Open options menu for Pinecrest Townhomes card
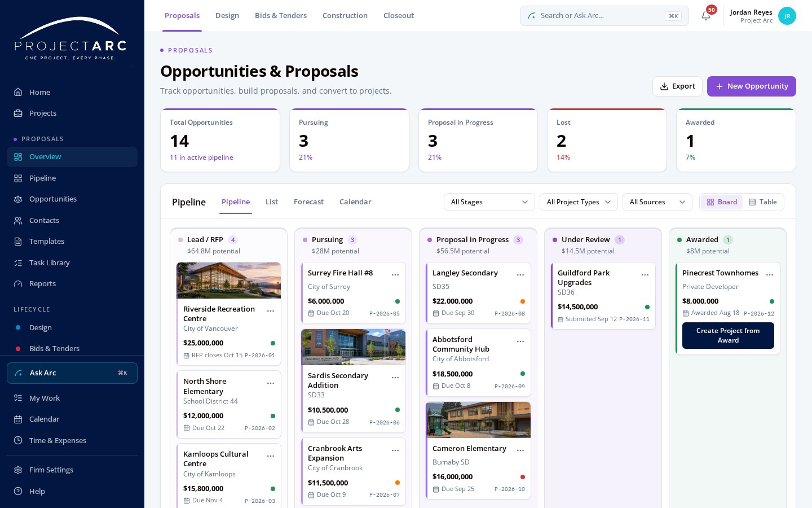Image resolution: width=812 pixels, height=508 pixels. pos(770,275)
